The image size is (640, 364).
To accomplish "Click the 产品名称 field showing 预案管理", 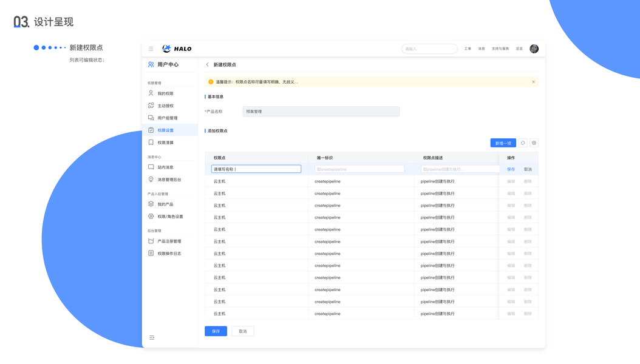I will coord(321,111).
